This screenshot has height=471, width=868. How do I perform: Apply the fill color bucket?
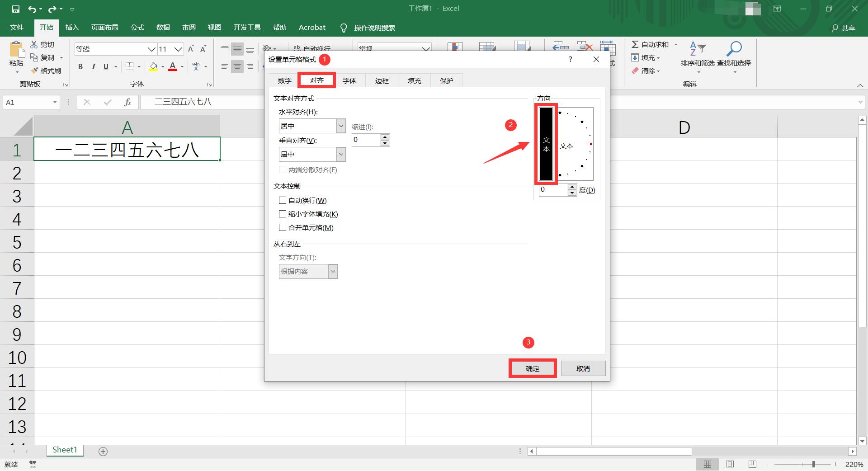tap(154, 67)
